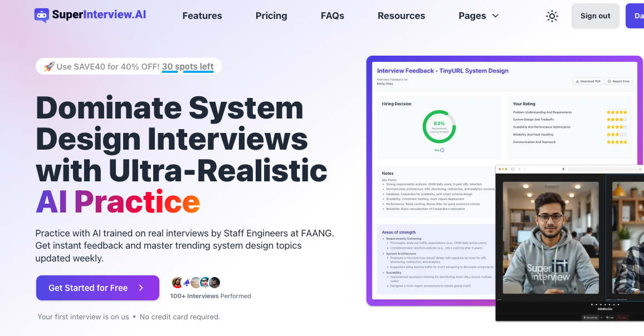Click 'Interview Feedback - TinyURL System Design' title
This screenshot has width=644, height=336.
click(443, 71)
